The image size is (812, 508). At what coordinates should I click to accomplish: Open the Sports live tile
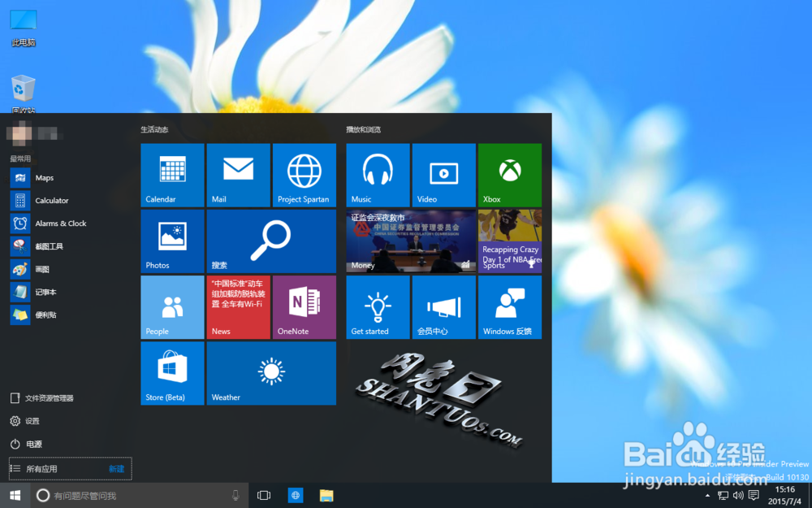[510, 241]
